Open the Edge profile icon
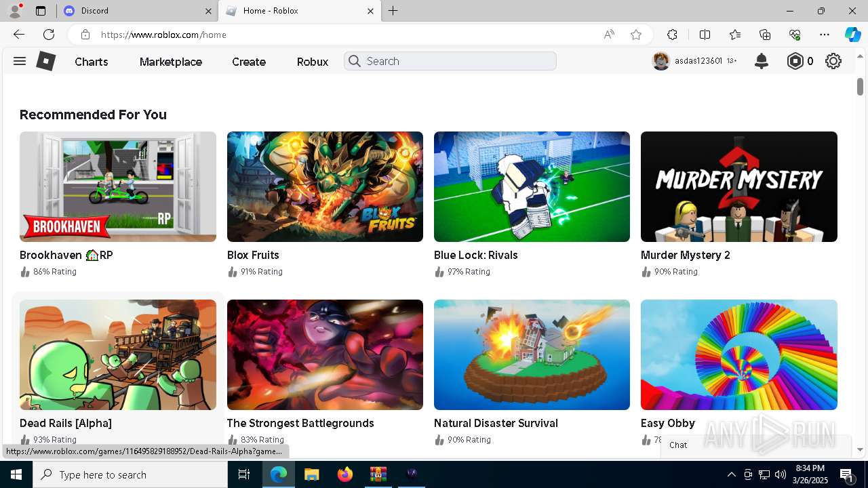The width and height of the screenshot is (868, 488). tap(15, 11)
